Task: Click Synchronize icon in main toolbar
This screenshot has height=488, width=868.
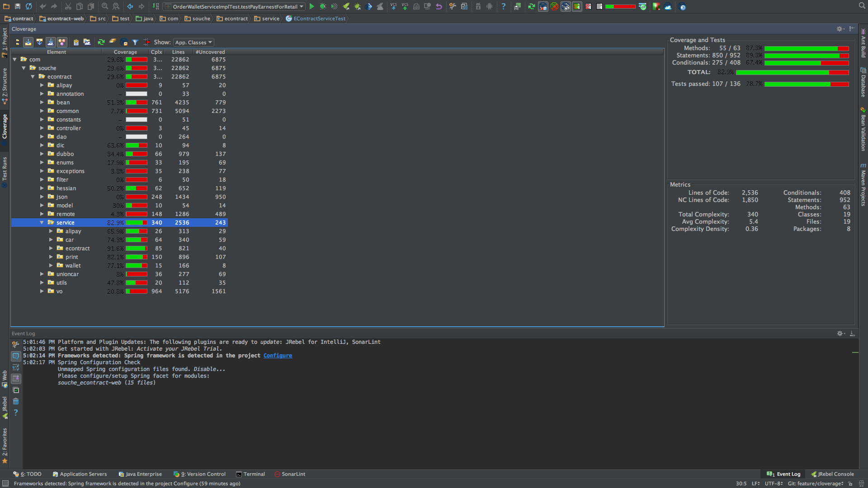Action: (x=28, y=6)
